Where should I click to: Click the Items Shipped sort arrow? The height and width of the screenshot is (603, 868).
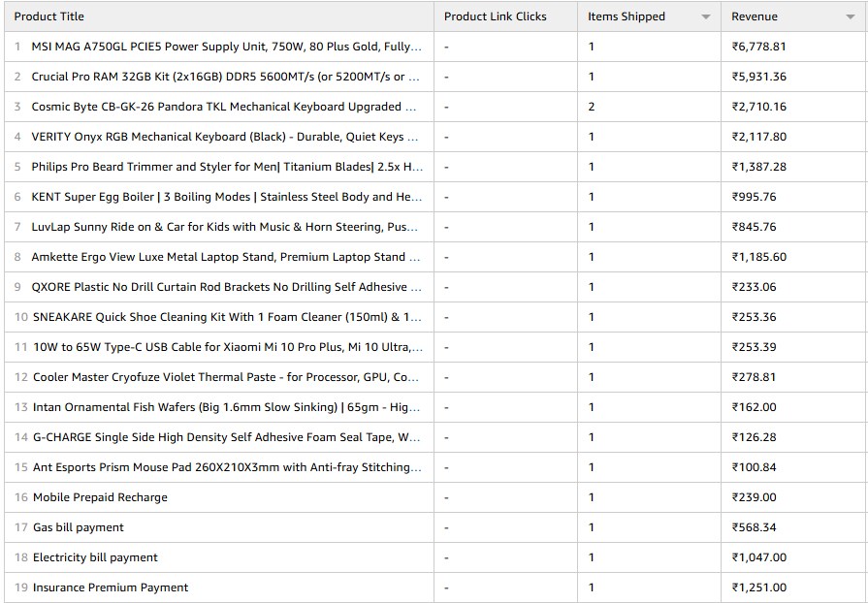click(x=705, y=17)
